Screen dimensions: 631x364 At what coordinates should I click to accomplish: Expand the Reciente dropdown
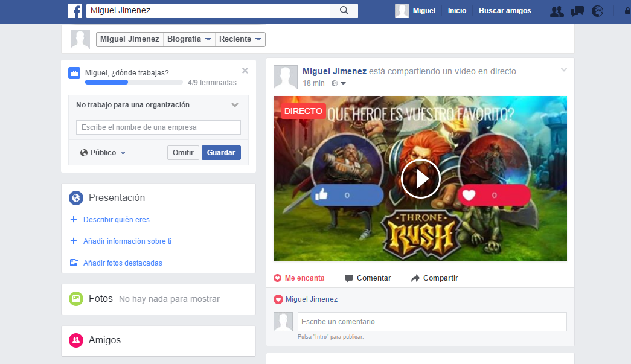[240, 39]
